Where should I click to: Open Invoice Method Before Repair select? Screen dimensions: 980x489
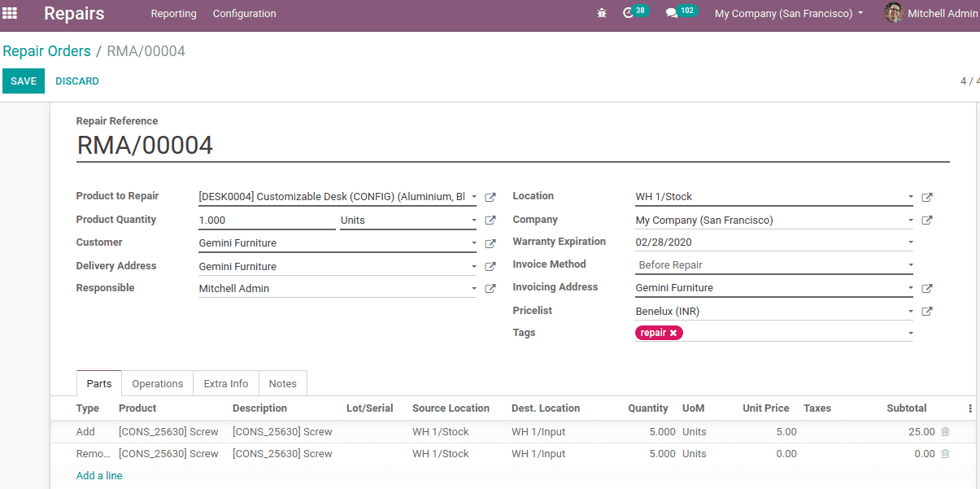point(773,265)
